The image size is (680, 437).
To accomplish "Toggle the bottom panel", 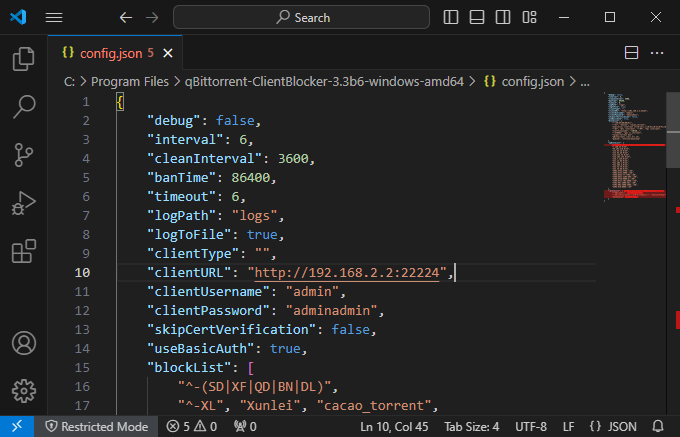I will coord(477,17).
